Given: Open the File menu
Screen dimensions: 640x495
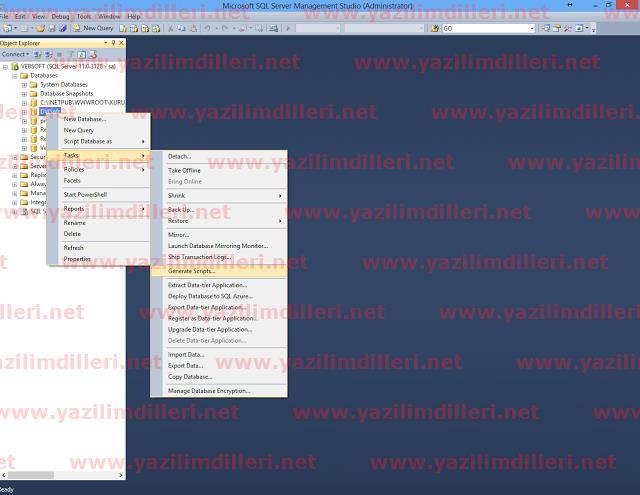Looking at the screenshot, I should pos(4,17).
